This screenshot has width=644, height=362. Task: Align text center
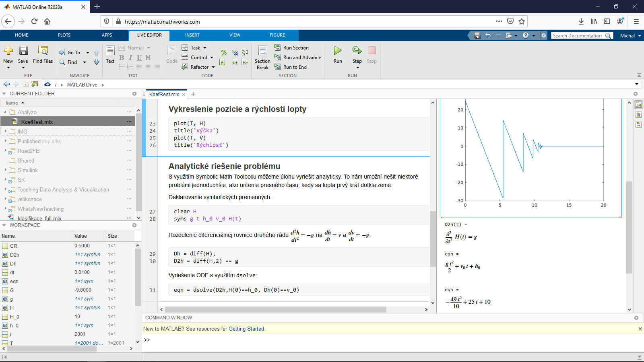148,67
